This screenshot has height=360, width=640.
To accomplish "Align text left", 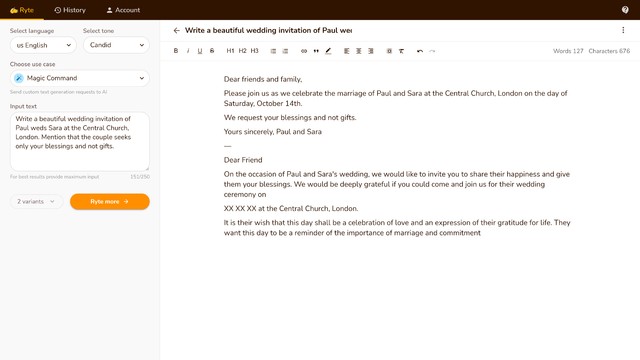I will coord(347,51).
